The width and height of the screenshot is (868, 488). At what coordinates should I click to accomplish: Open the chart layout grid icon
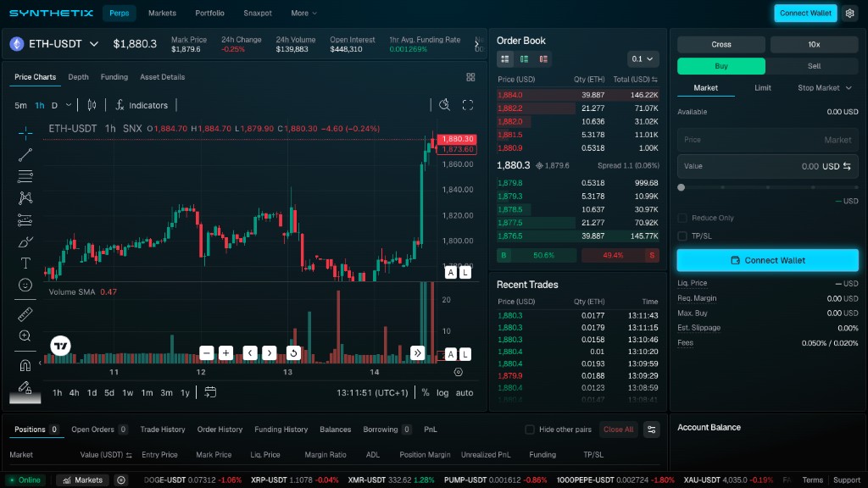470,77
